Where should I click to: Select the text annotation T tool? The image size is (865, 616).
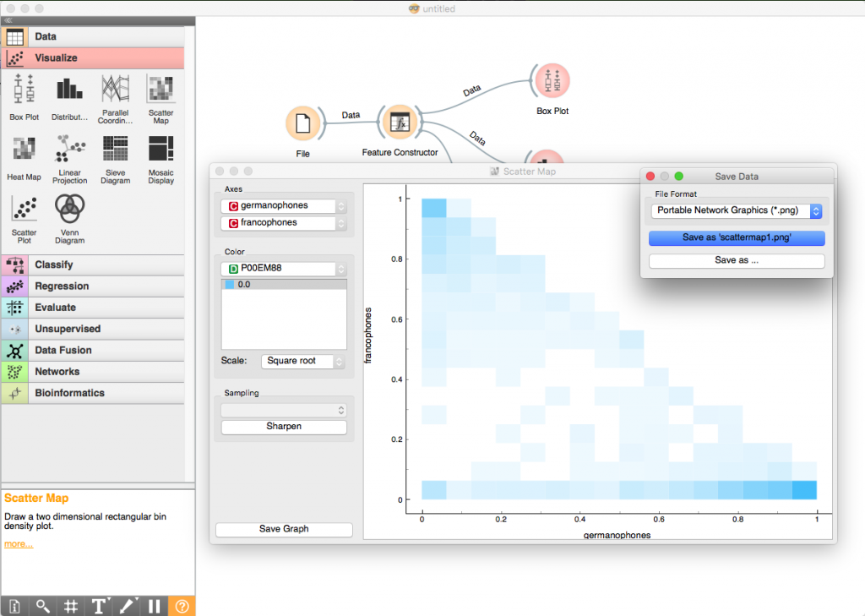[100, 607]
